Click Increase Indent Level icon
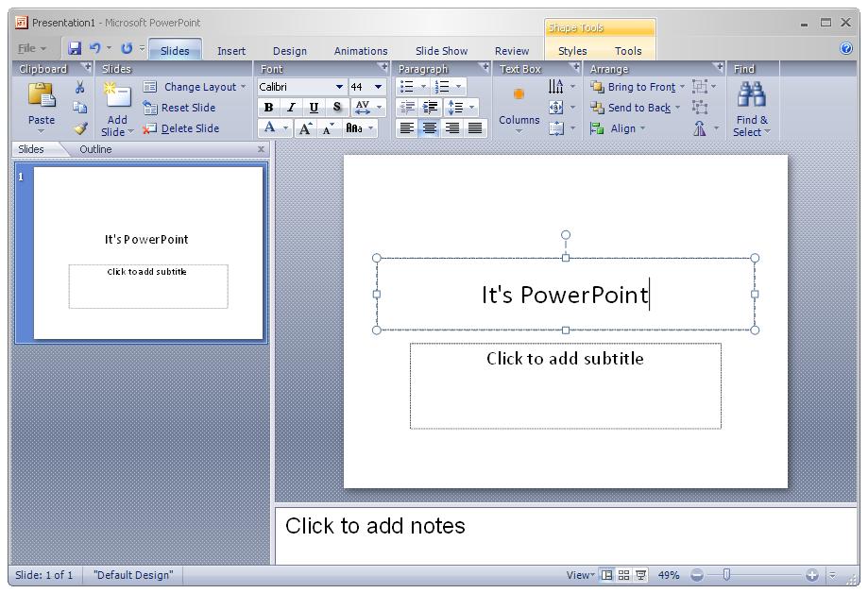 point(430,107)
